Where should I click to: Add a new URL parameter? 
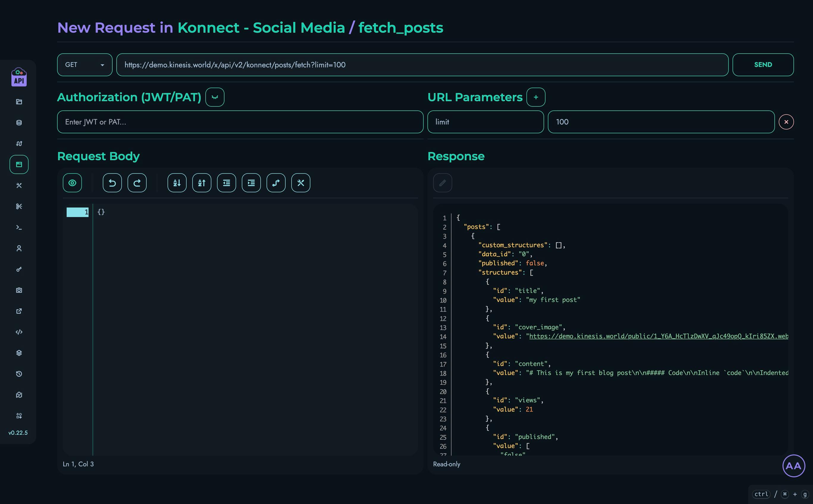(x=536, y=97)
